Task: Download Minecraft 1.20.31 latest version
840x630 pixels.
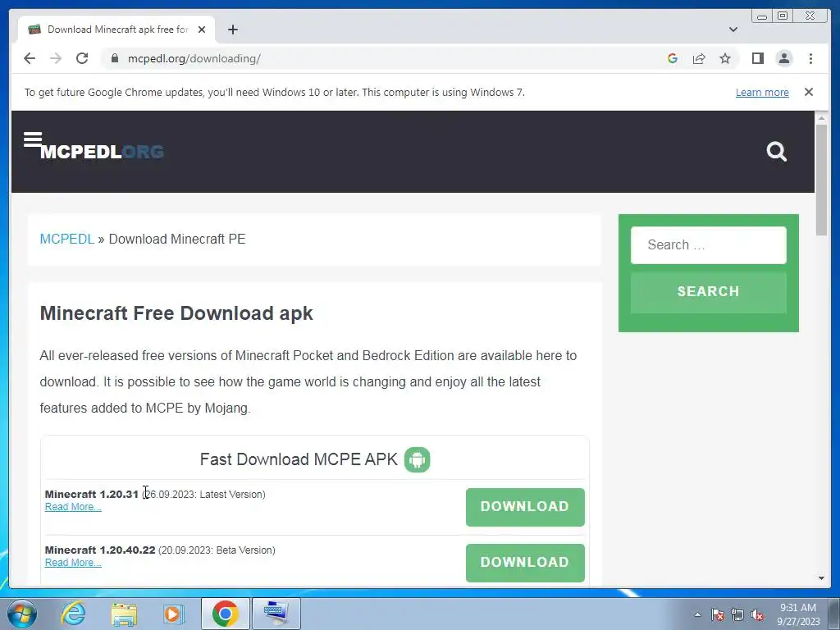Action: pos(525,507)
